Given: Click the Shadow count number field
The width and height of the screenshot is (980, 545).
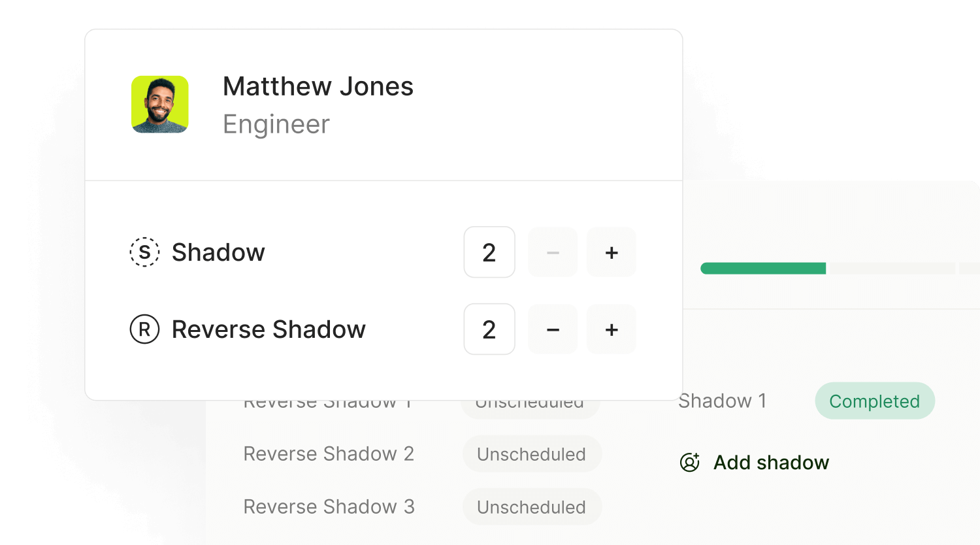Looking at the screenshot, I should 489,252.
